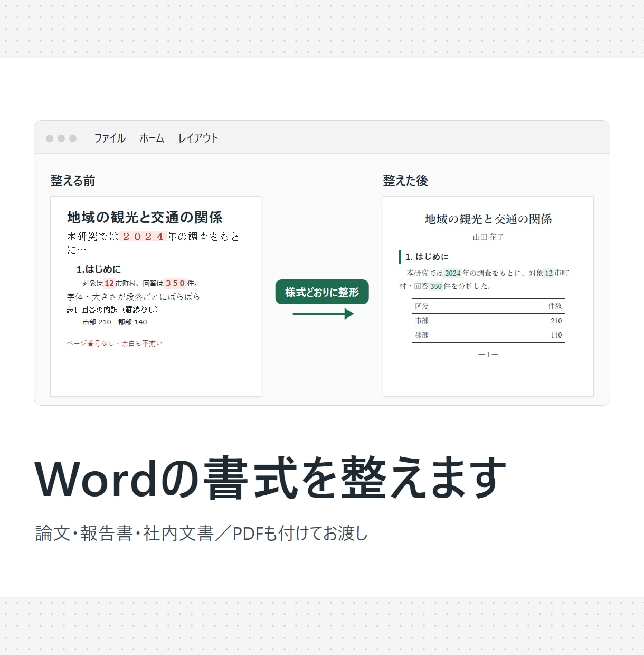Open the ホーム menu

click(152, 138)
